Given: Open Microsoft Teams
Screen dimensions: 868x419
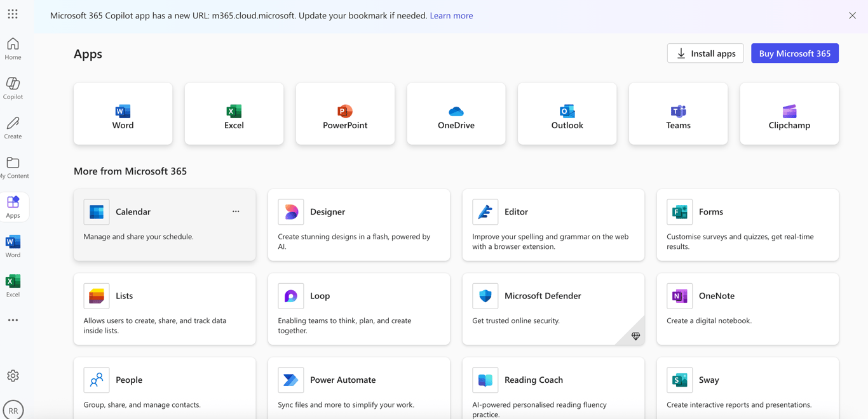Looking at the screenshot, I should [x=677, y=114].
